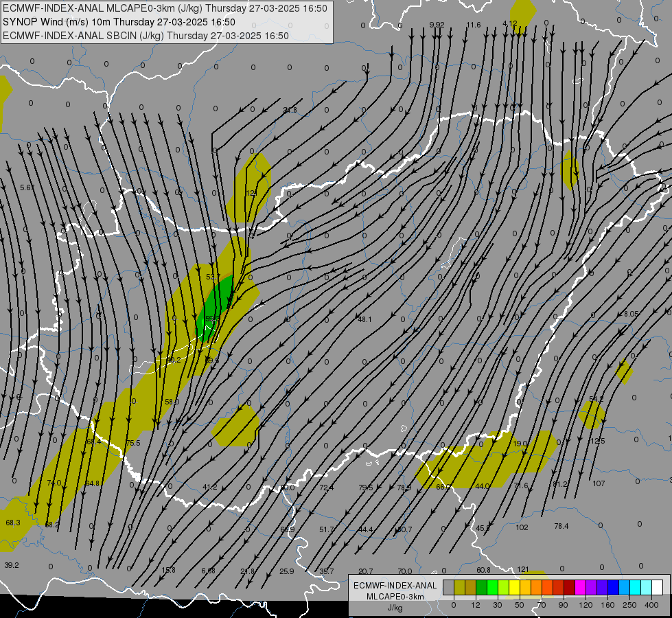Viewport: 672px width, 618px height.
Task: Click the 66.0 value on the map
Action: pos(443,487)
